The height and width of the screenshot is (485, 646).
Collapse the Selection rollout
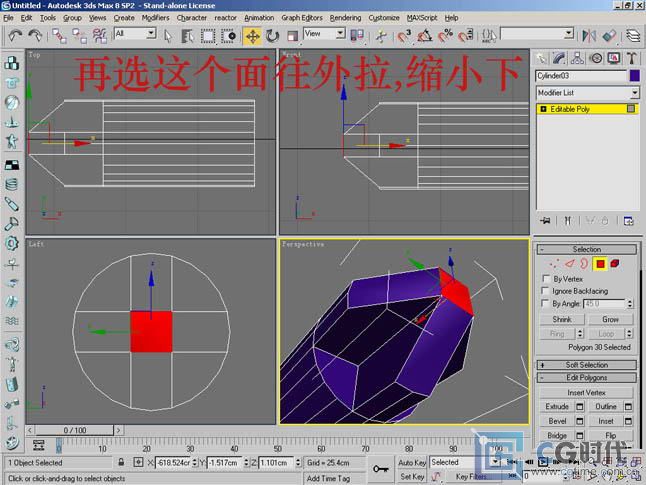(587, 249)
